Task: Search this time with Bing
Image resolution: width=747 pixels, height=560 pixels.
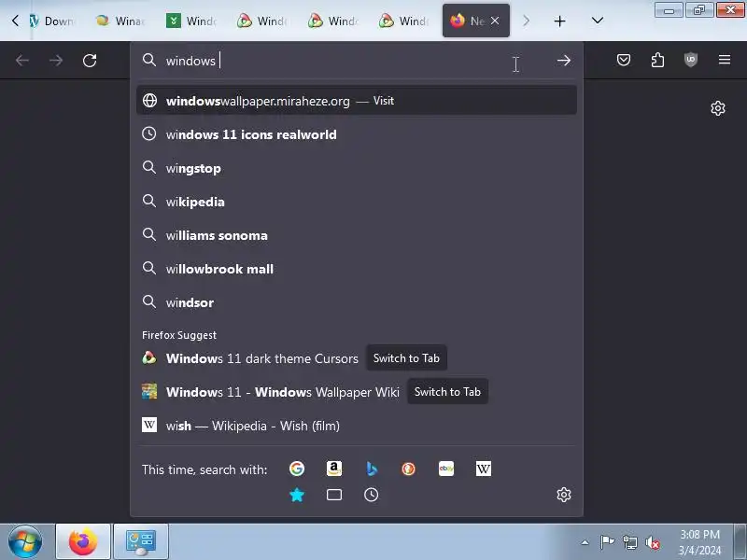Action: [371, 469]
